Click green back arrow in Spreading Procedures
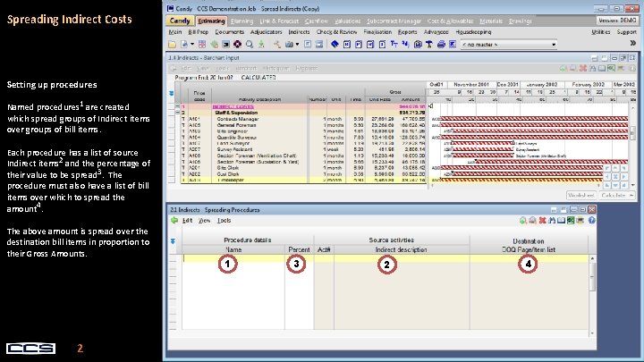The width and height of the screenshot is (644, 362). [x=174, y=221]
